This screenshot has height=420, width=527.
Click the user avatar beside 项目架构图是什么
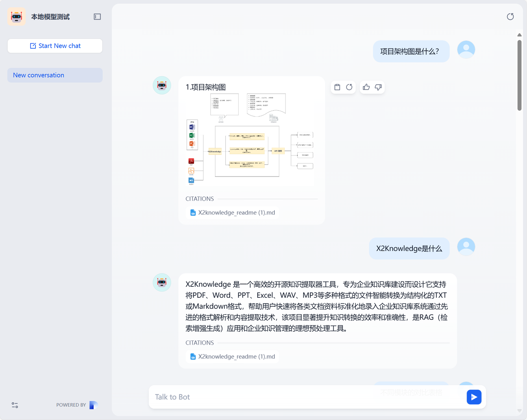click(x=466, y=49)
